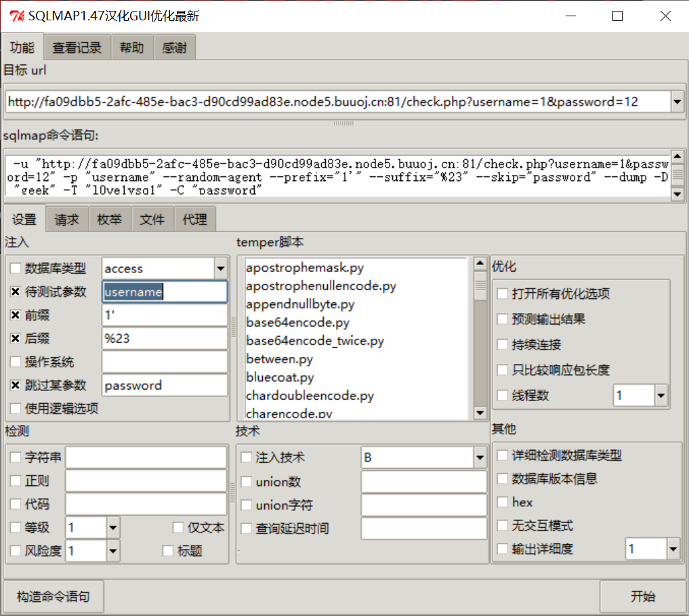Open the 感谢 tab
The image size is (689, 616).
pyautogui.click(x=174, y=47)
